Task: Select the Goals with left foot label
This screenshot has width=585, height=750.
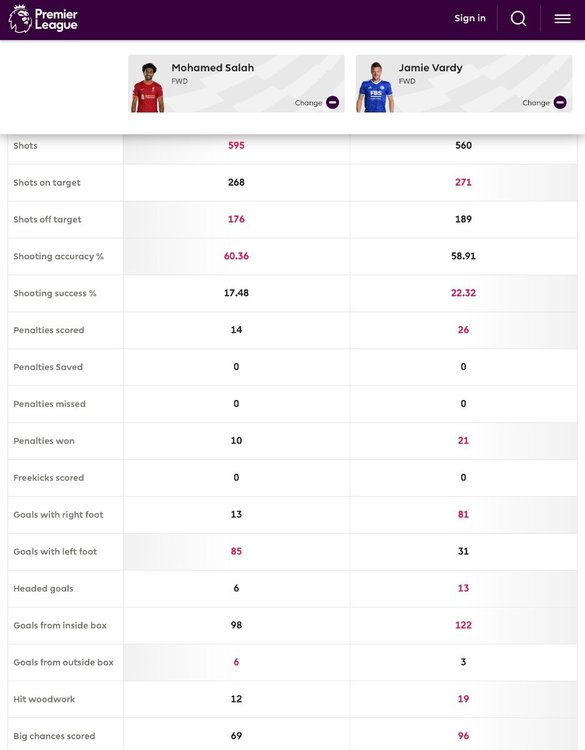Action: (55, 551)
